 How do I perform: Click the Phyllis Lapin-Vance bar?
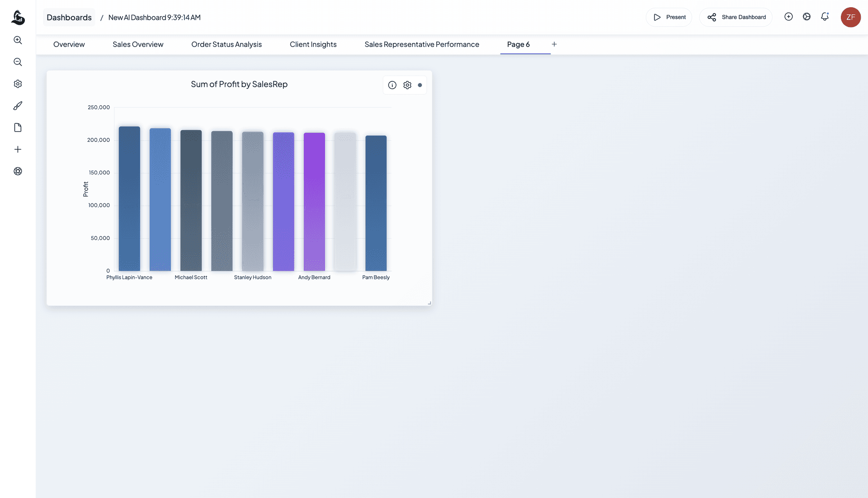tap(129, 199)
